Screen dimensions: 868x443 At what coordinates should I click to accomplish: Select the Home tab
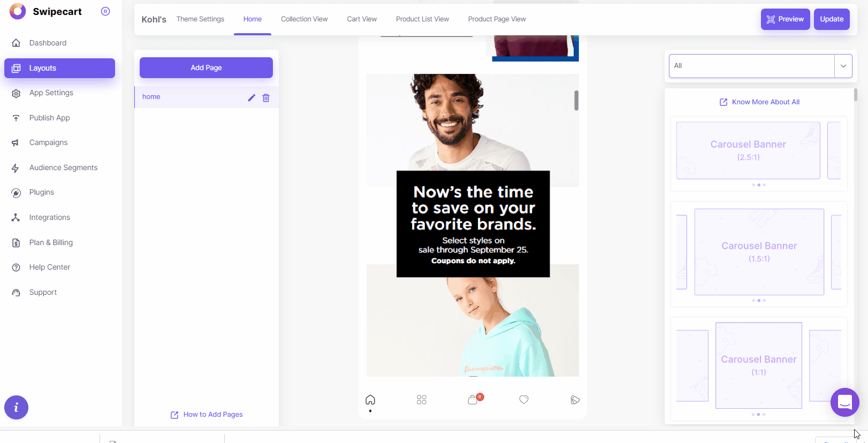point(253,19)
